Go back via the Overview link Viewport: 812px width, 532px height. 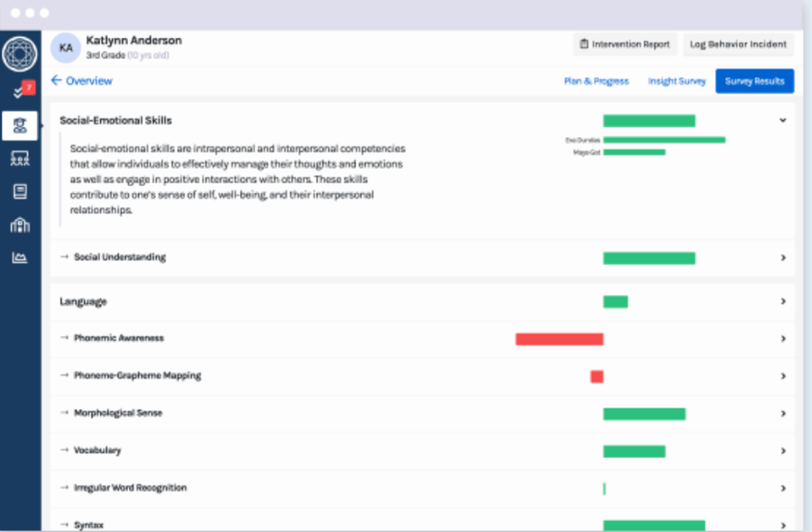coord(81,81)
